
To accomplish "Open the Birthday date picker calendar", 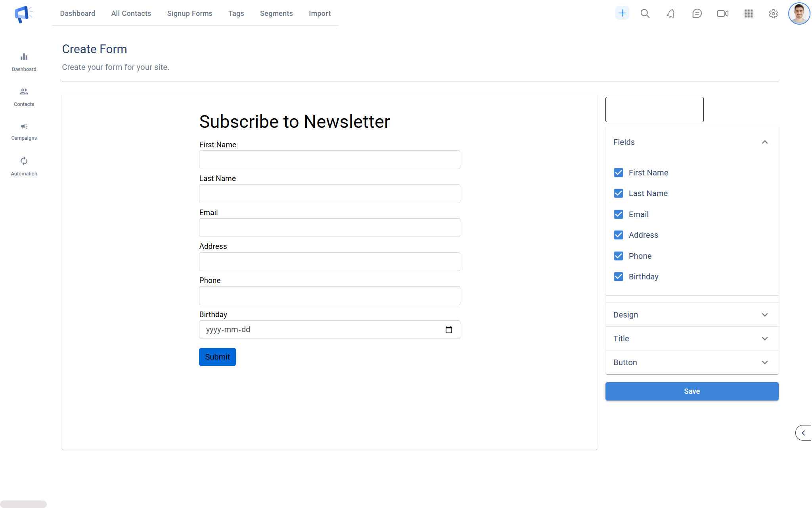I will (x=448, y=330).
